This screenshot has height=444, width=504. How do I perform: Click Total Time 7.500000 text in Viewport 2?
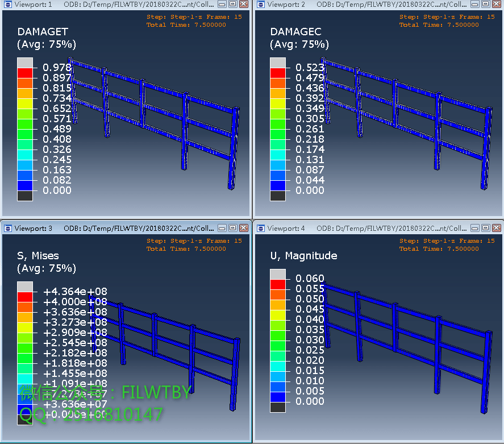point(439,25)
